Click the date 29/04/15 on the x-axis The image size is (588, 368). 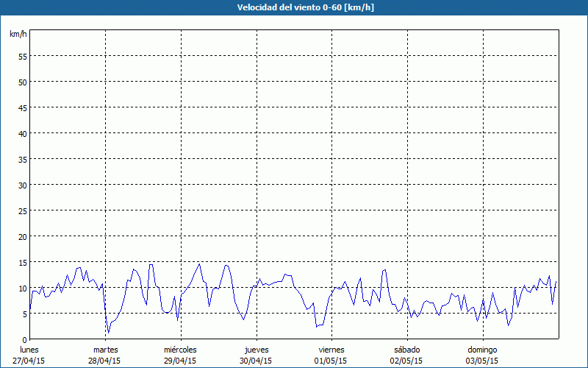180,361
